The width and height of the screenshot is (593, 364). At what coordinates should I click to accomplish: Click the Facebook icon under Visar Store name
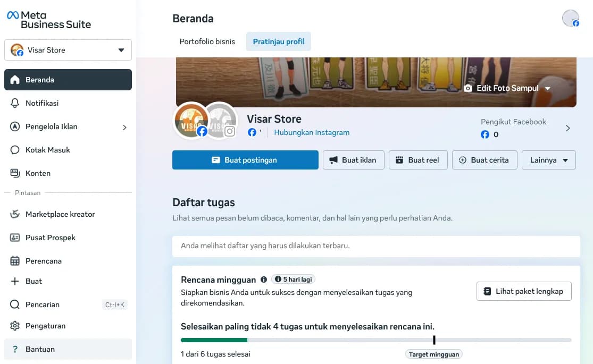[x=252, y=132]
